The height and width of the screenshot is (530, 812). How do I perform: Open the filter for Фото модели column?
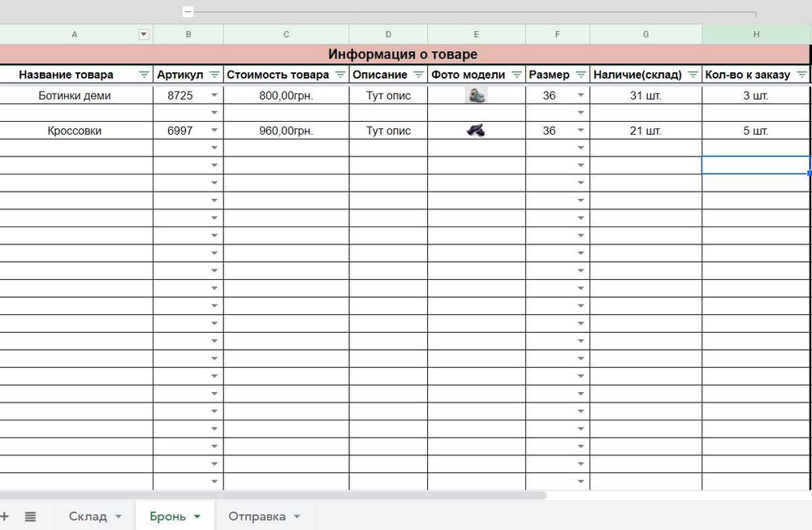(x=516, y=75)
